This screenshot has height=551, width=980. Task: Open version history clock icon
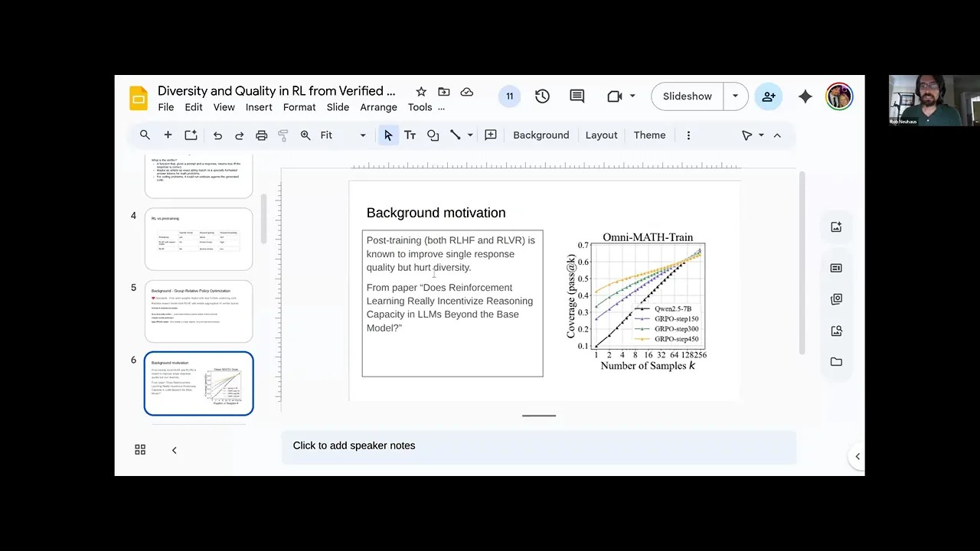542,96
